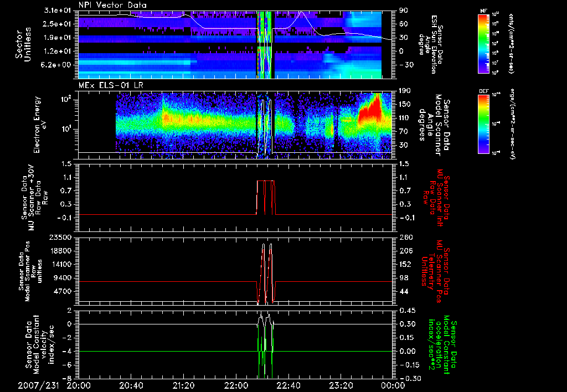This screenshot has width=567, height=392.
Task: Click the NF color bar
Action: 483,44
